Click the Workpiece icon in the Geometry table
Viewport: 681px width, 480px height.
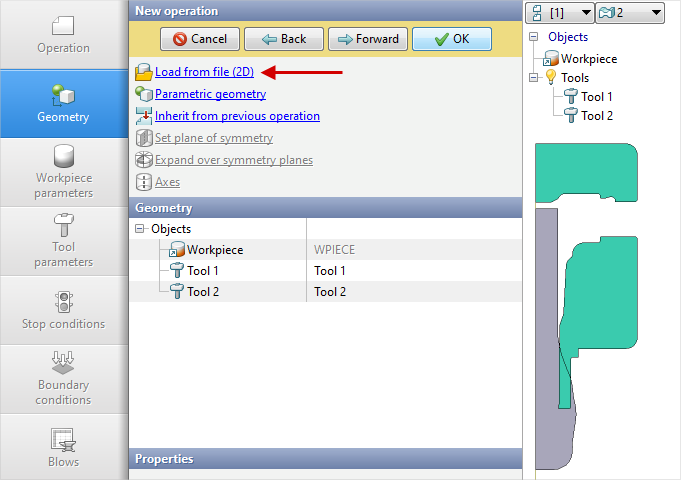point(177,250)
